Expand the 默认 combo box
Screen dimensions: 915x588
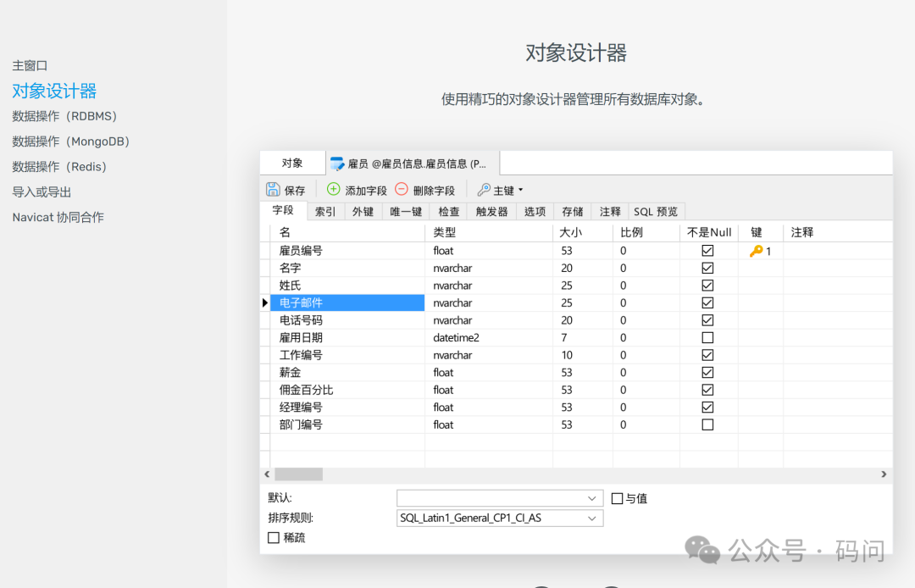tap(591, 499)
